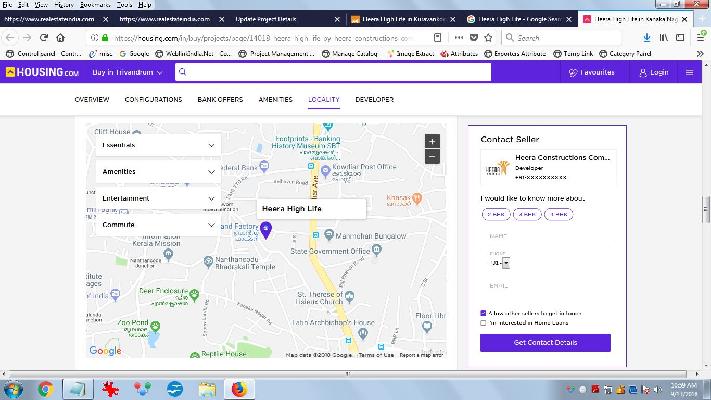This screenshot has width=711, height=400.
Task: Open Housing.com hamburger menu
Action: click(x=689, y=73)
